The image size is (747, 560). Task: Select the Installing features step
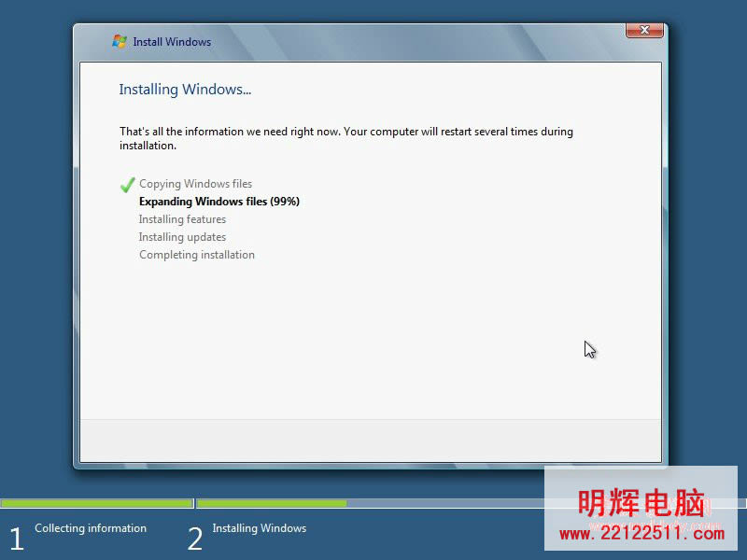(x=182, y=219)
